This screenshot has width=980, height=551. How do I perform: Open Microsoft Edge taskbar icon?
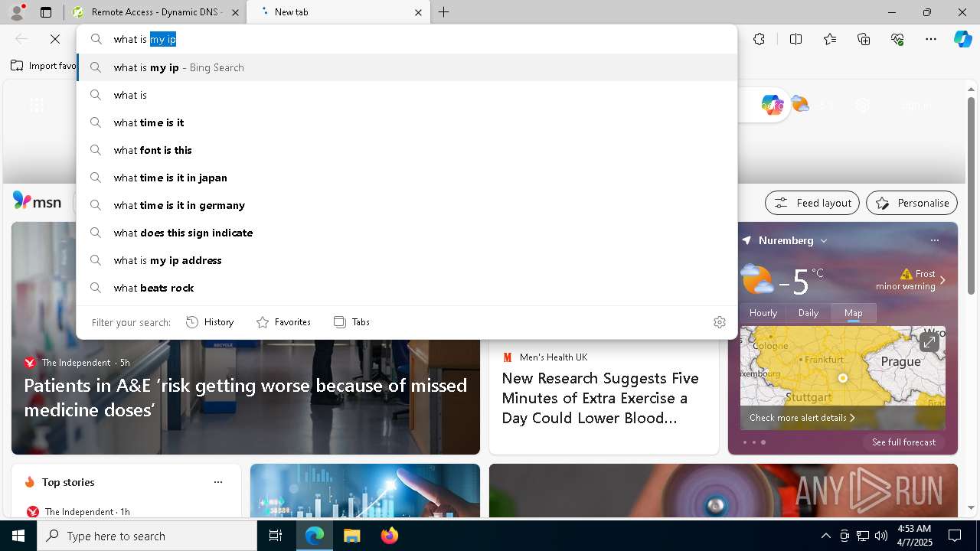coord(315,536)
